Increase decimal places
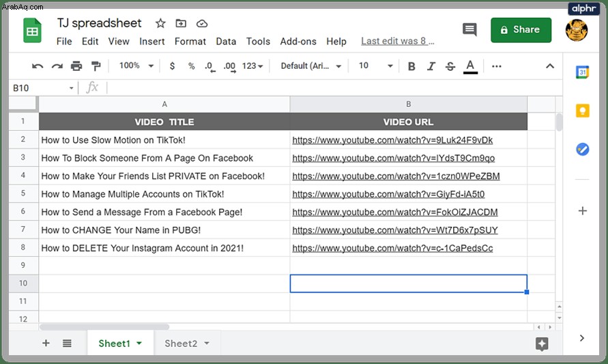The height and width of the screenshot is (364, 608). coord(229,67)
